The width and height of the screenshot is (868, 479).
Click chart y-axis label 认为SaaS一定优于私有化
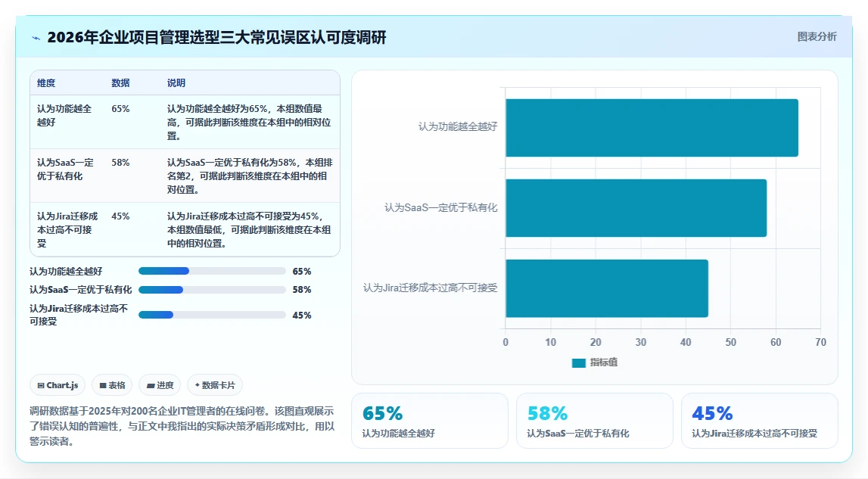[441, 207]
